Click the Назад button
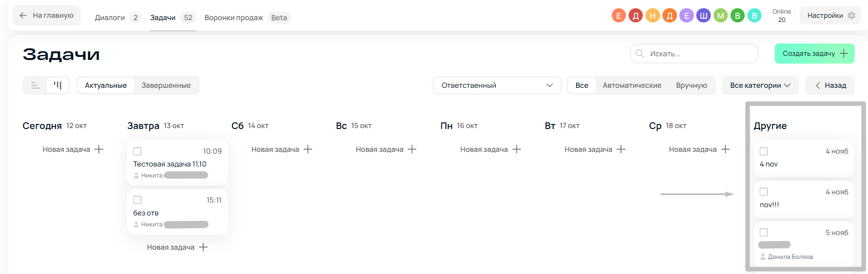The height and width of the screenshot is (274, 868). coord(830,86)
